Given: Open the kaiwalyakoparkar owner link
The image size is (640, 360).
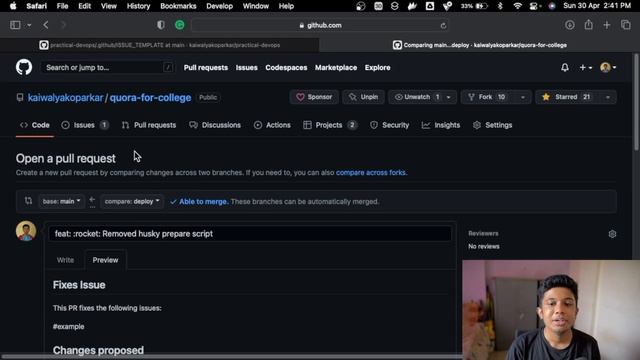Looking at the screenshot, I should tap(65, 98).
